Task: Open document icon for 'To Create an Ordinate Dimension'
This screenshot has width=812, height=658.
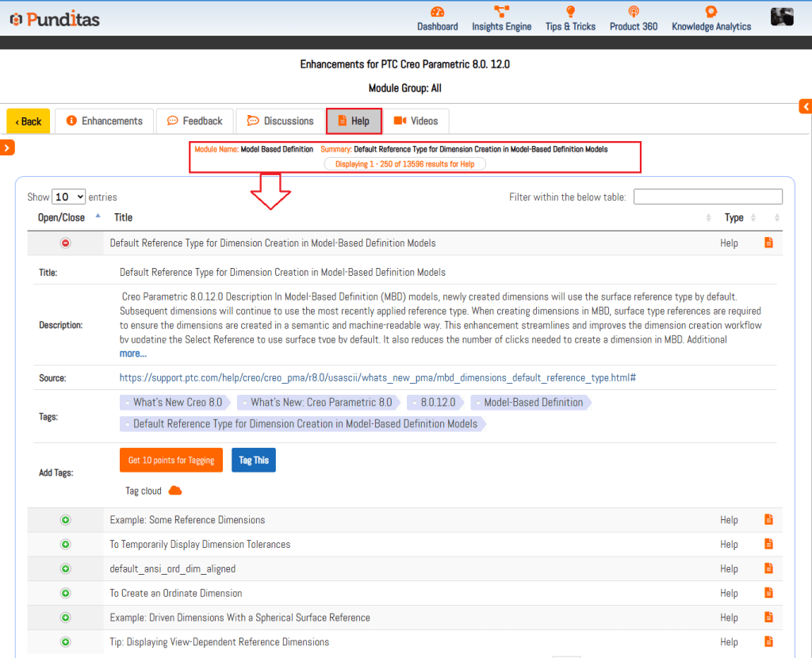Action: click(x=768, y=593)
